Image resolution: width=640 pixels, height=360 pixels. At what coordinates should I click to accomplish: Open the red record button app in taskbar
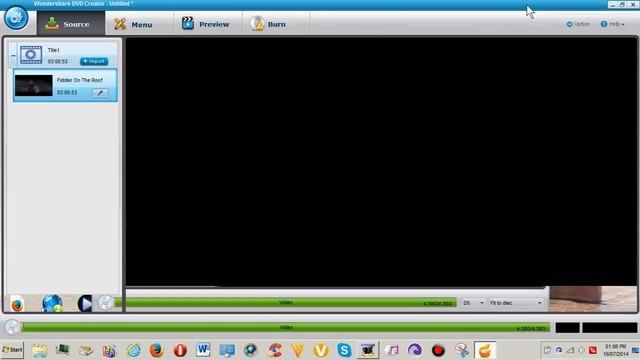(x=438, y=350)
